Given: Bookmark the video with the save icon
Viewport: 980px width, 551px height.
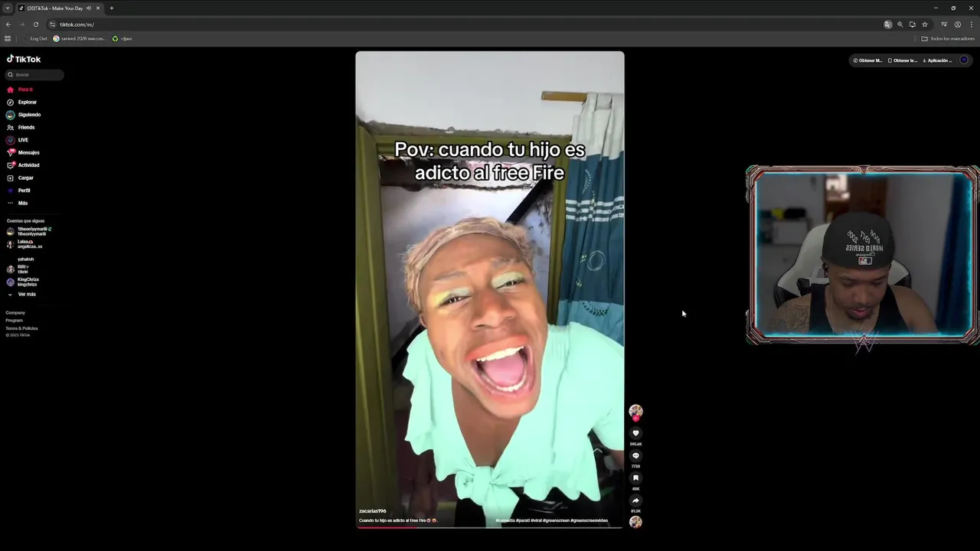Looking at the screenshot, I should [635, 478].
